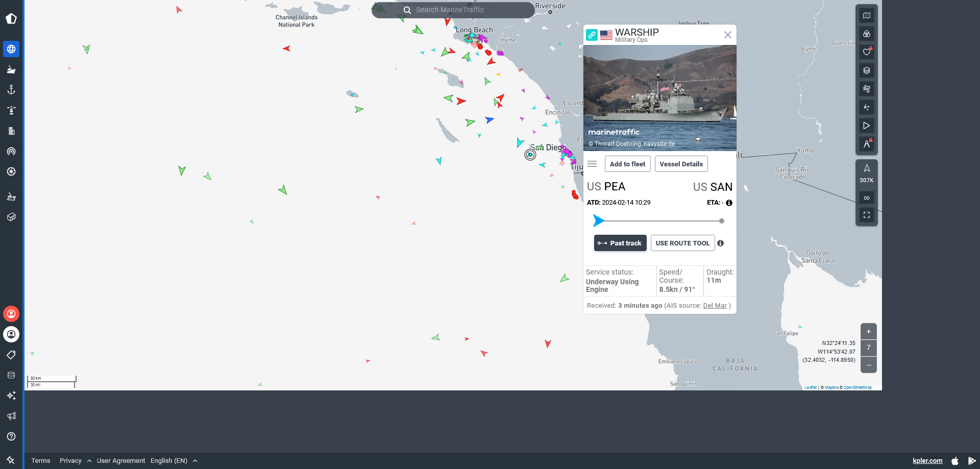Open the User Agreement link
This screenshot has height=469, width=980.
coord(121,460)
